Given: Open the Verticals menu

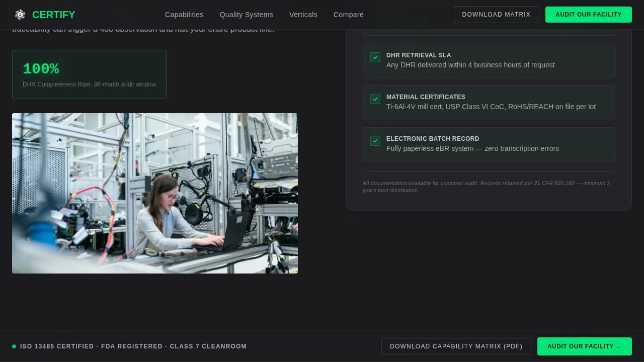Looking at the screenshot, I should 303,15.
